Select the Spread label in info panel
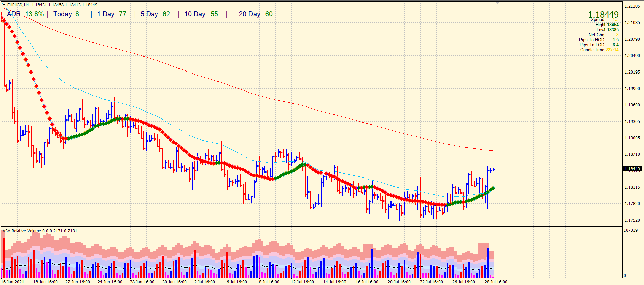The width and height of the screenshot is (644, 285). click(597, 20)
